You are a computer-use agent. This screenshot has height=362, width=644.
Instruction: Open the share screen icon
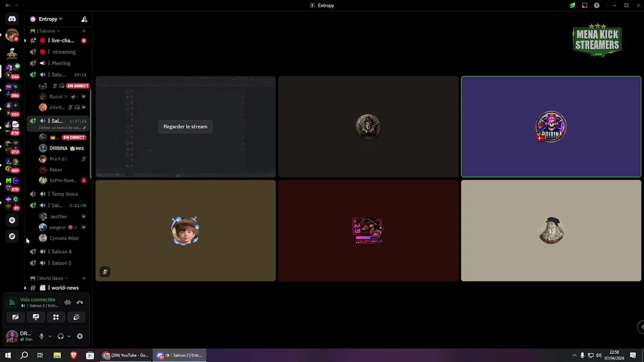[x=36, y=317]
